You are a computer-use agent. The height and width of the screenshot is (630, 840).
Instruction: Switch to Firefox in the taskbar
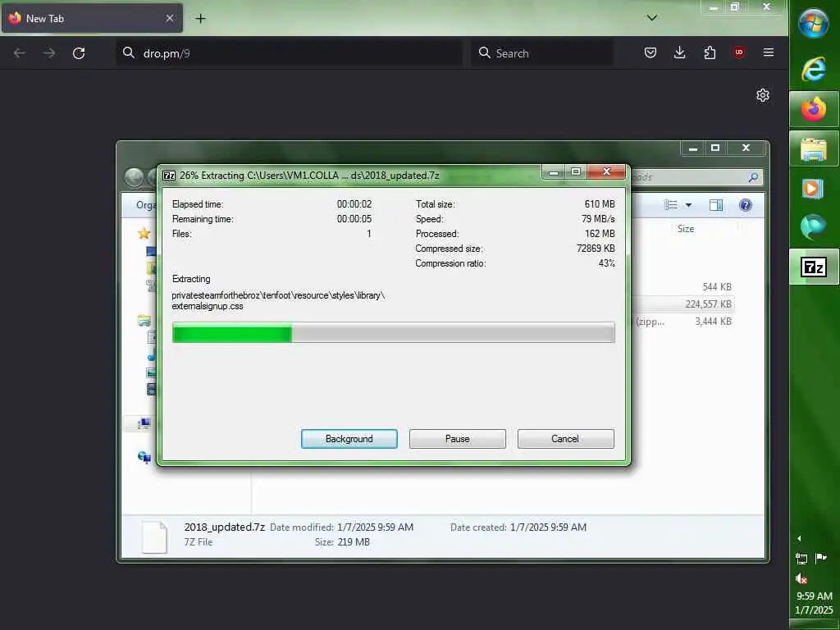[814, 109]
